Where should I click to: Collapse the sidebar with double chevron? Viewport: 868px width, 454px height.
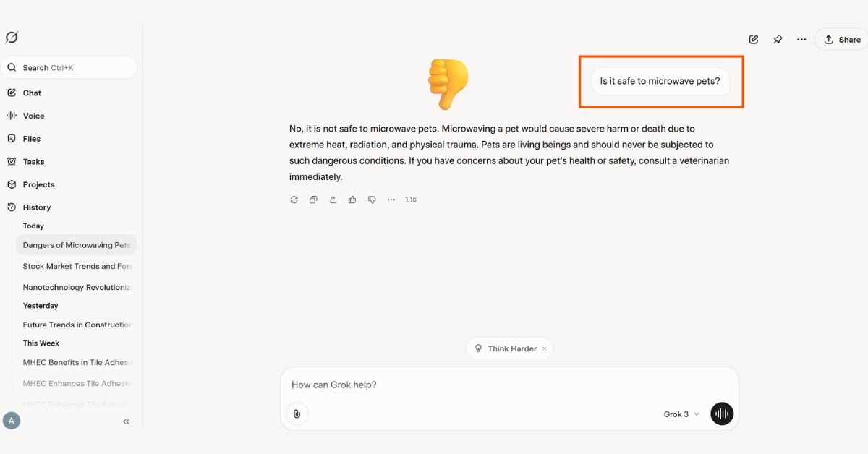[127, 421]
